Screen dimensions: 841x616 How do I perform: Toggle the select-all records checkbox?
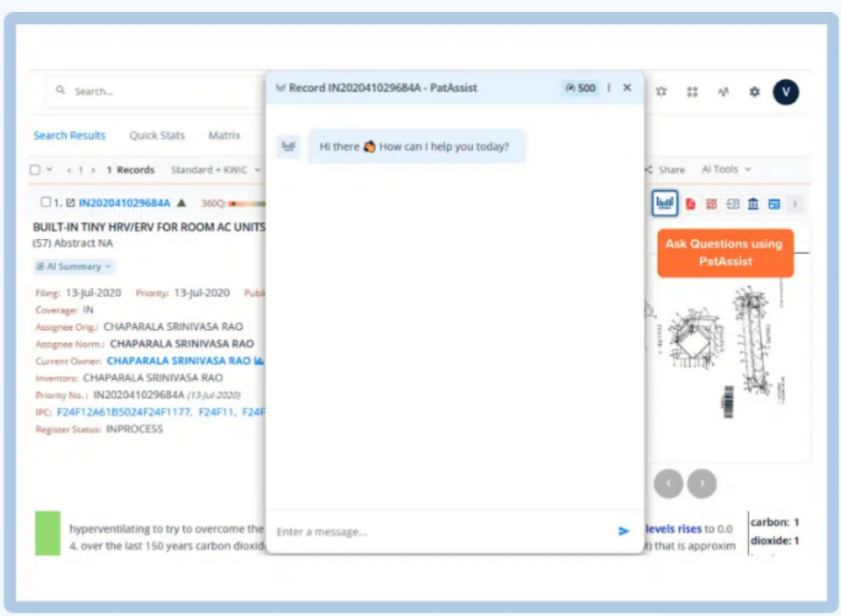click(x=35, y=170)
